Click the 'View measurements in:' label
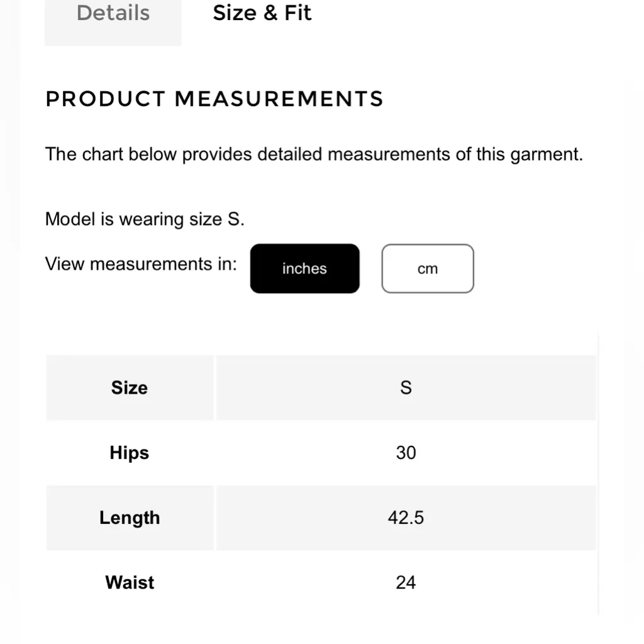Screen dimensions: 644x644 [x=141, y=264]
